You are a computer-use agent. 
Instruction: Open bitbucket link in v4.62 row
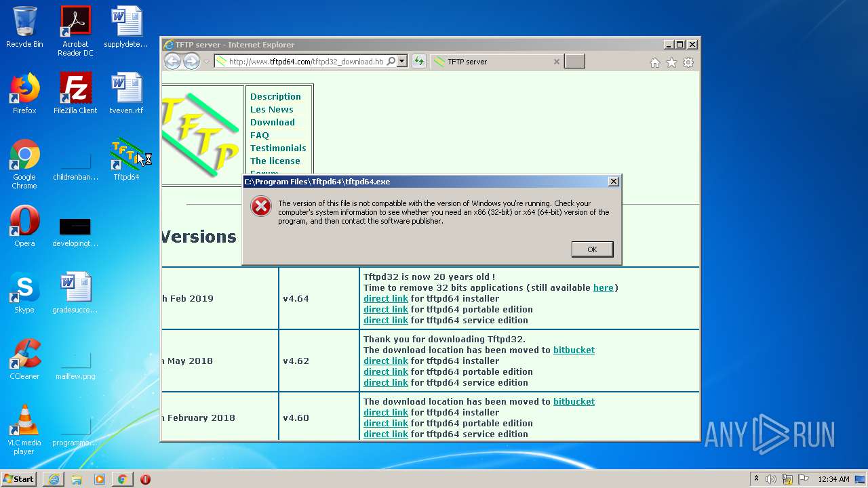(574, 350)
